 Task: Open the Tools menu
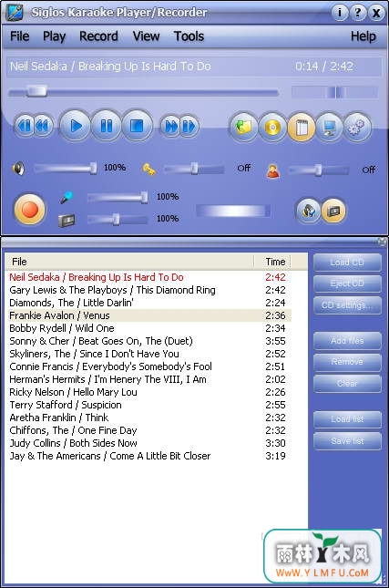(x=189, y=36)
